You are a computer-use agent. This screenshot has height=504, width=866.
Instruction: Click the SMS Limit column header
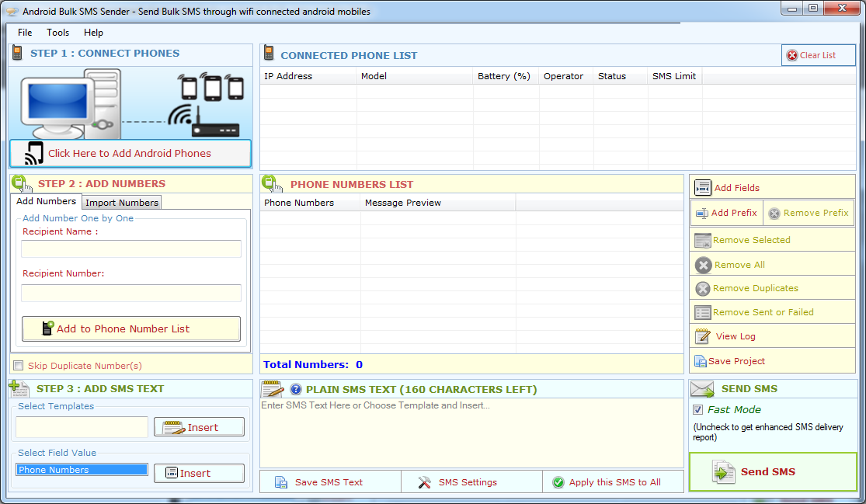tap(675, 76)
